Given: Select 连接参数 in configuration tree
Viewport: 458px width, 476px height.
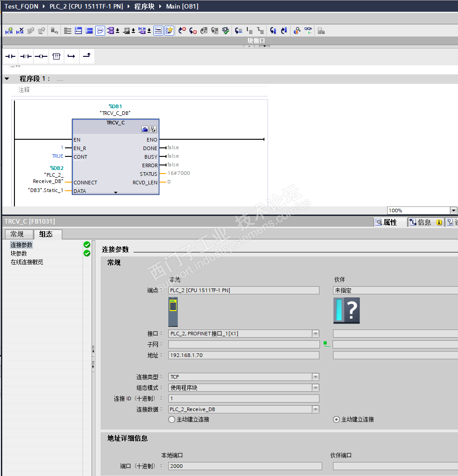Looking at the screenshot, I should pyautogui.click(x=21, y=245).
